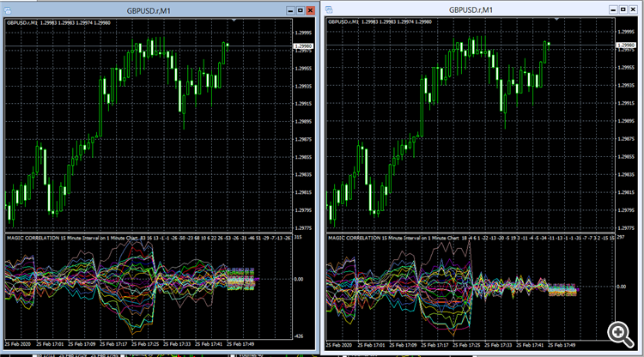Image resolution: width=644 pixels, height=357 pixels.
Task: Click price level 1.29775 on right chart axis
Action: click(626, 228)
